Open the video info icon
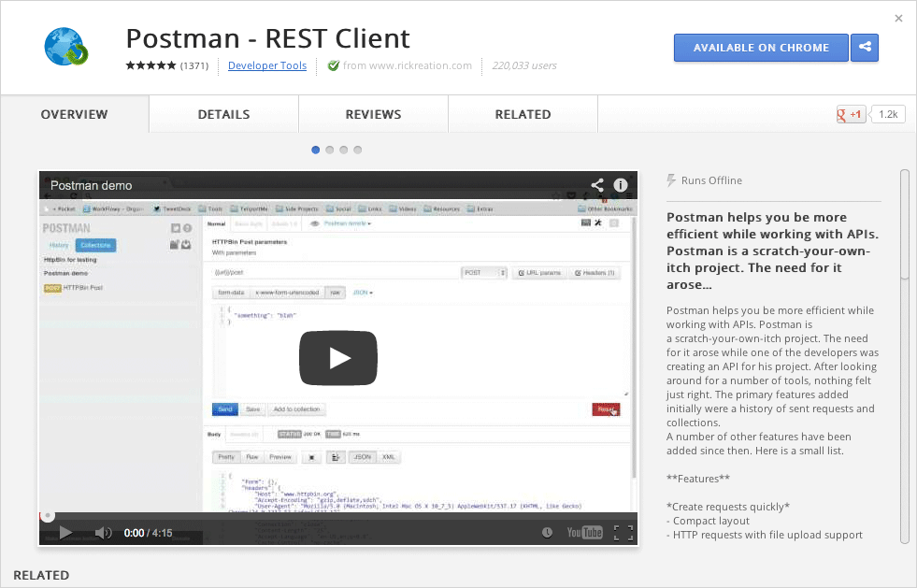Viewport: 917px width, 588px height. [621, 185]
